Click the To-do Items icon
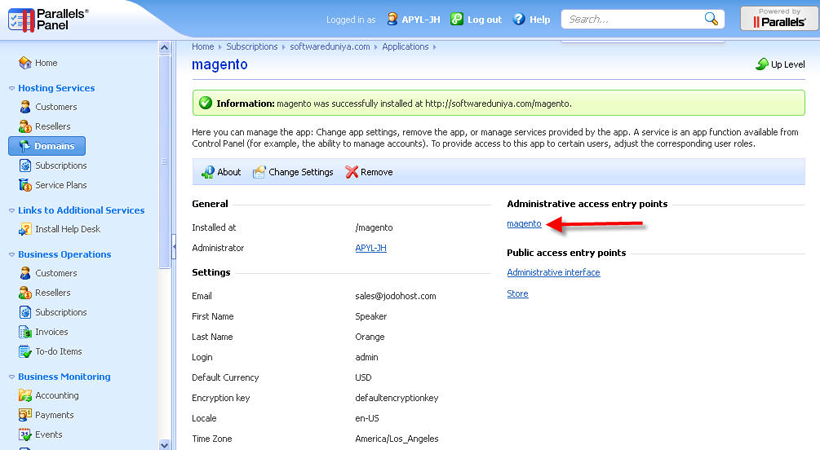 (x=25, y=352)
